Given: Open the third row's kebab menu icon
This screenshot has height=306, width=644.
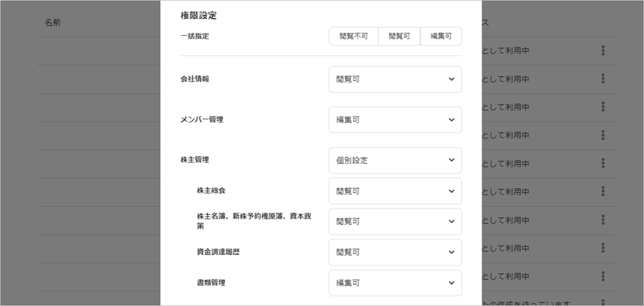Looking at the screenshot, I should 603,106.
